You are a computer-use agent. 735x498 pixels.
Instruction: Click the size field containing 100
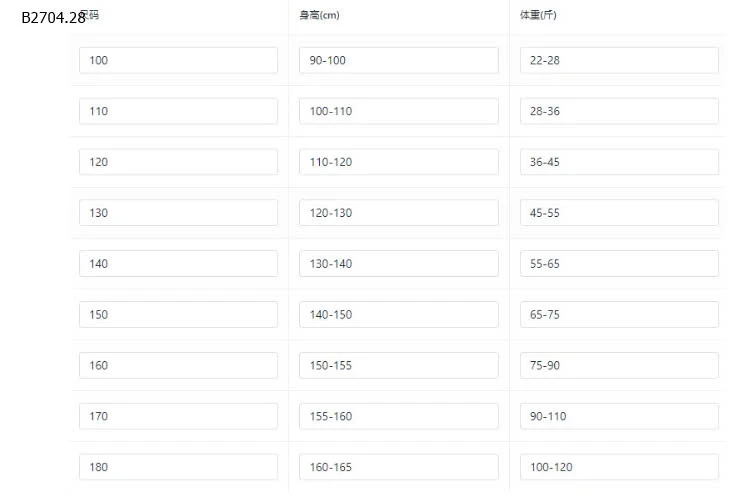[x=178, y=60]
